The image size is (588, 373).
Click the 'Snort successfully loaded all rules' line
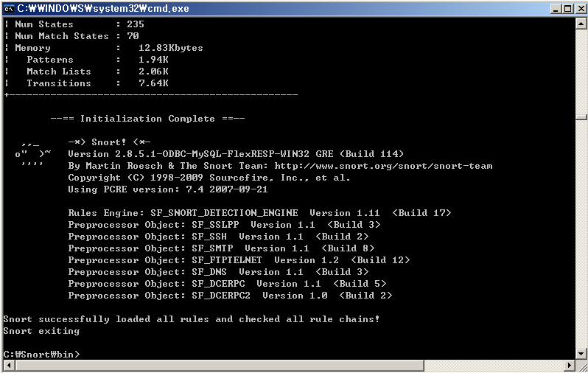tap(192, 319)
